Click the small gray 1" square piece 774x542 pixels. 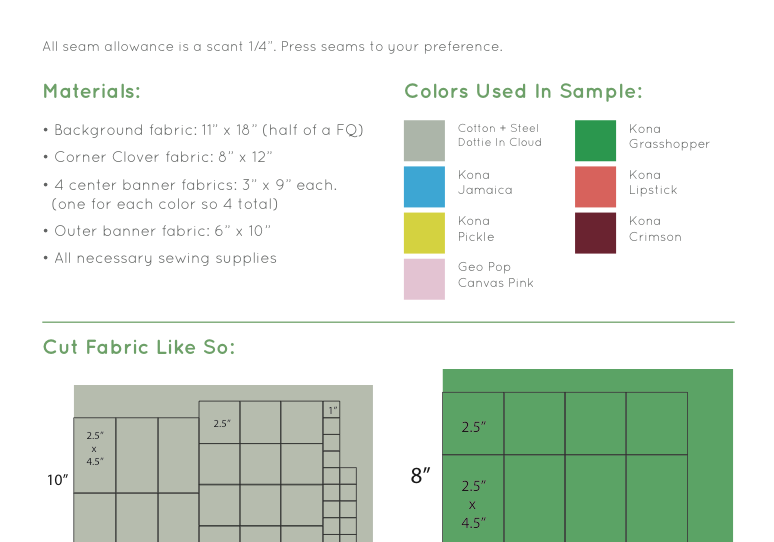click(x=332, y=410)
